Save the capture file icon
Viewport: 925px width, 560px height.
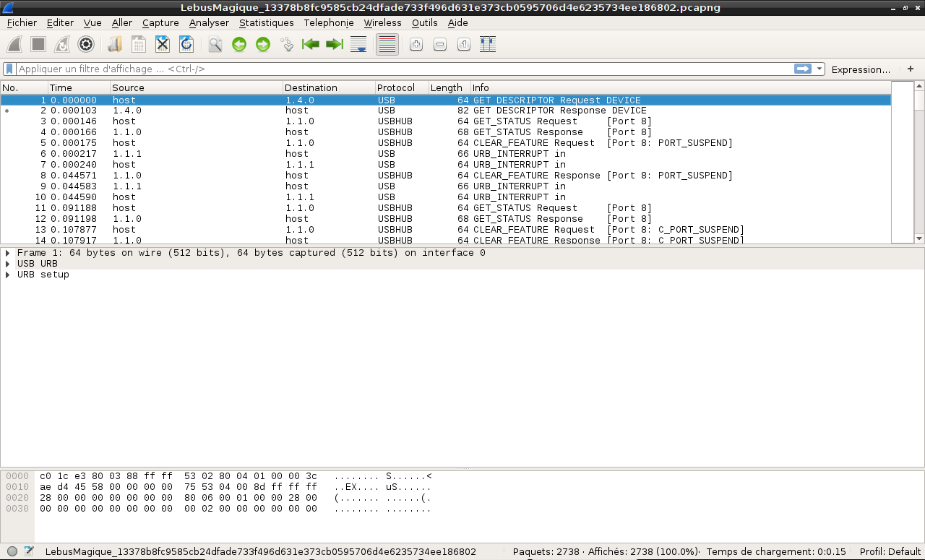139,45
